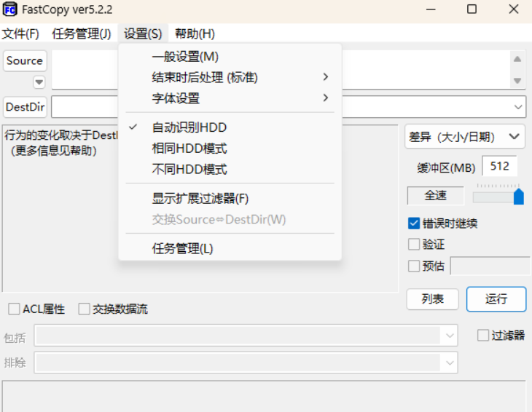532x412 pixels.
Task: Click the Source path scrollbar down arrow
Action: tap(517, 81)
